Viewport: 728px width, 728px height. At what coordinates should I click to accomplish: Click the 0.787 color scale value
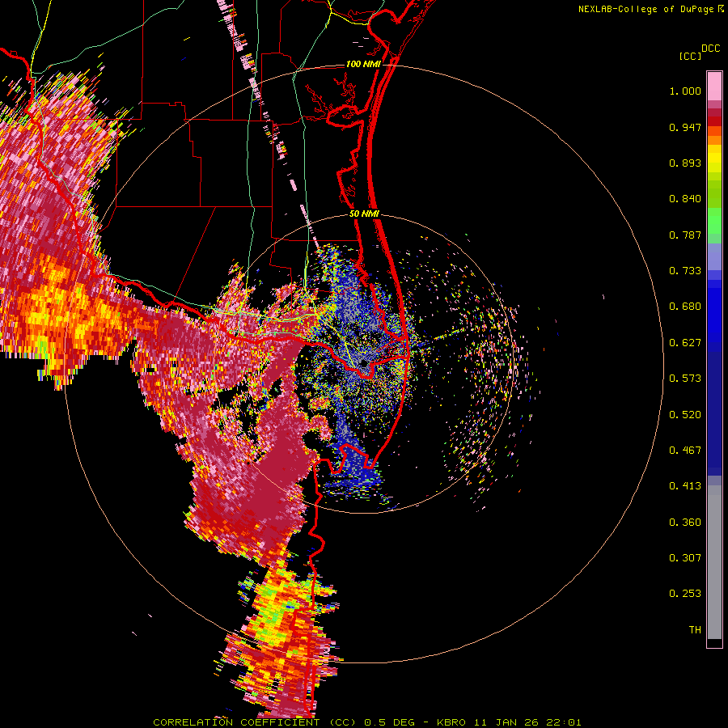click(685, 235)
